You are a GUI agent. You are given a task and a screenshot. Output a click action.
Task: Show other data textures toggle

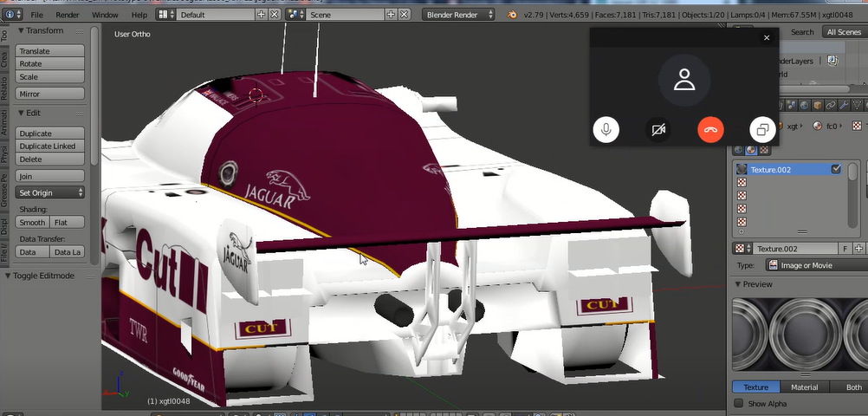click(x=765, y=150)
